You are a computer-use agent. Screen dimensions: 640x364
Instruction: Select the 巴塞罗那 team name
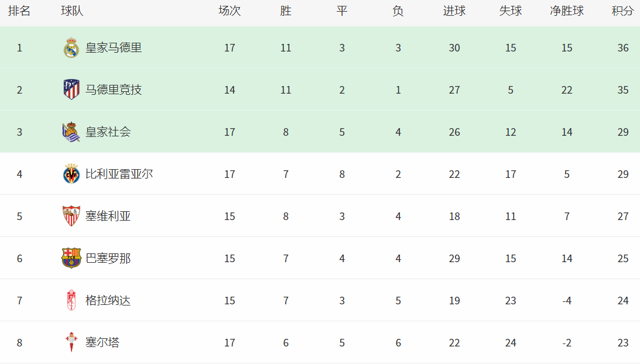(x=108, y=259)
